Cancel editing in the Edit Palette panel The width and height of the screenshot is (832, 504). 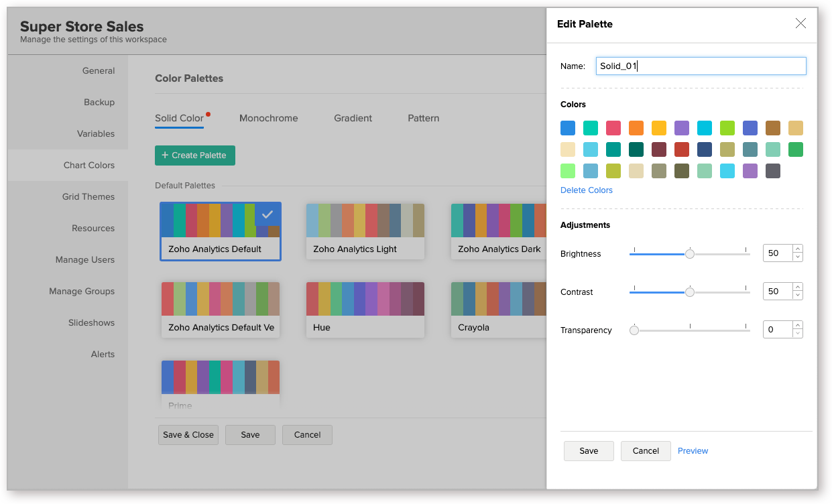pyautogui.click(x=646, y=451)
